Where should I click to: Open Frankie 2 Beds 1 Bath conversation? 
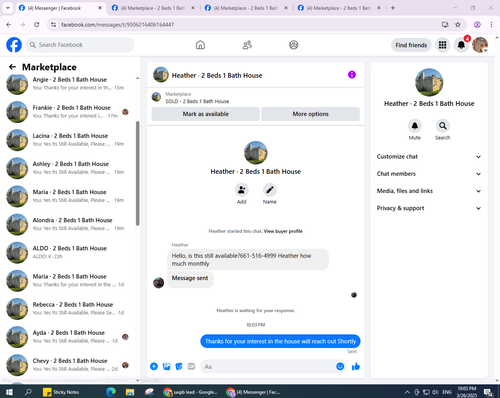68,112
